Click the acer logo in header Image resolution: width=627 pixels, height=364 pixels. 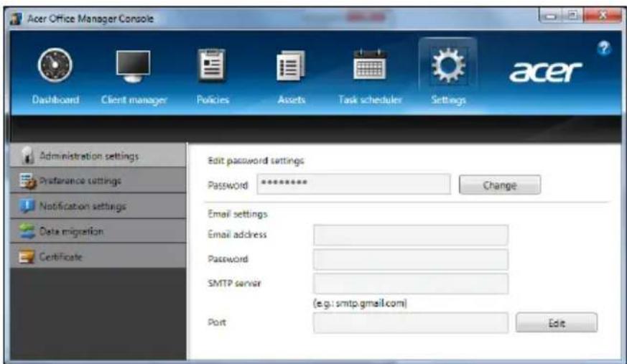(x=545, y=72)
